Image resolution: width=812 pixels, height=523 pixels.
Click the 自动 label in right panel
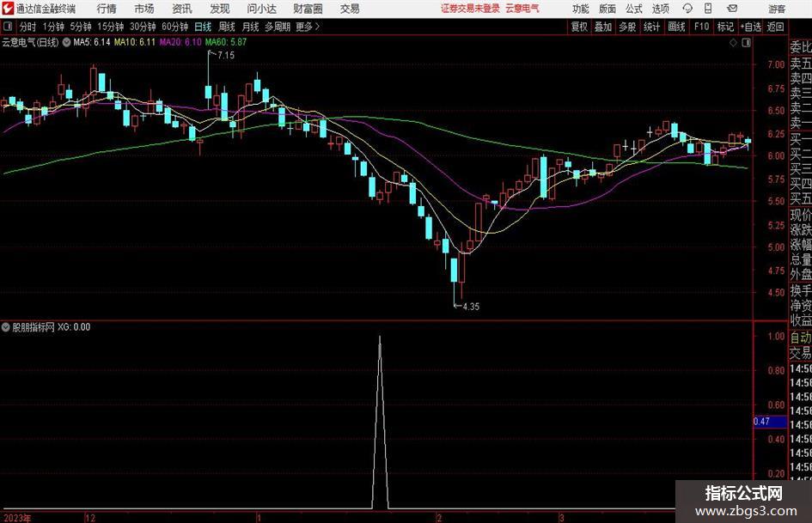tap(801, 338)
